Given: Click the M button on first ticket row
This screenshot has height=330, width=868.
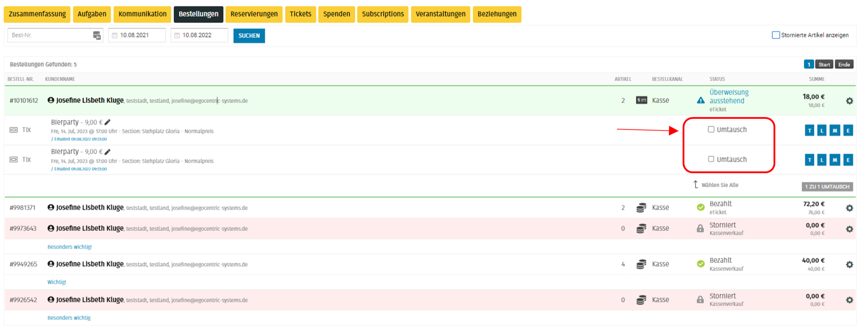Looking at the screenshot, I should (x=835, y=130).
